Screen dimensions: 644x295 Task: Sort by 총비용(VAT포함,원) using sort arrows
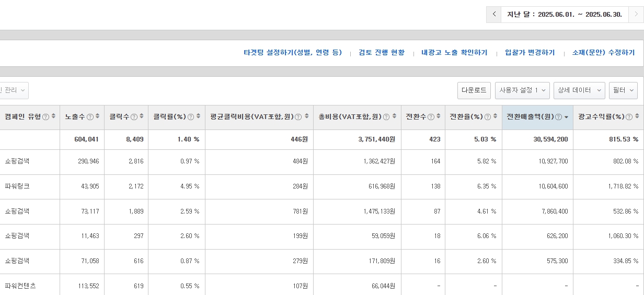[x=394, y=117]
